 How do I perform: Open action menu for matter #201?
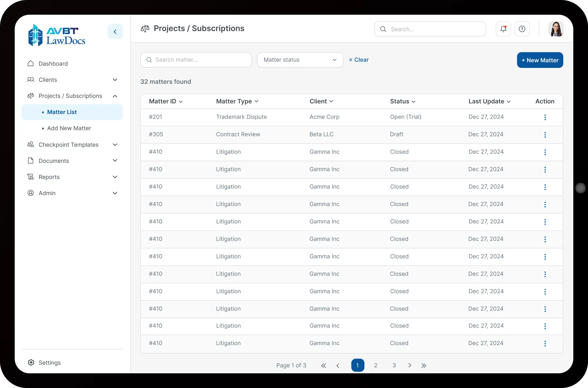(545, 117)
